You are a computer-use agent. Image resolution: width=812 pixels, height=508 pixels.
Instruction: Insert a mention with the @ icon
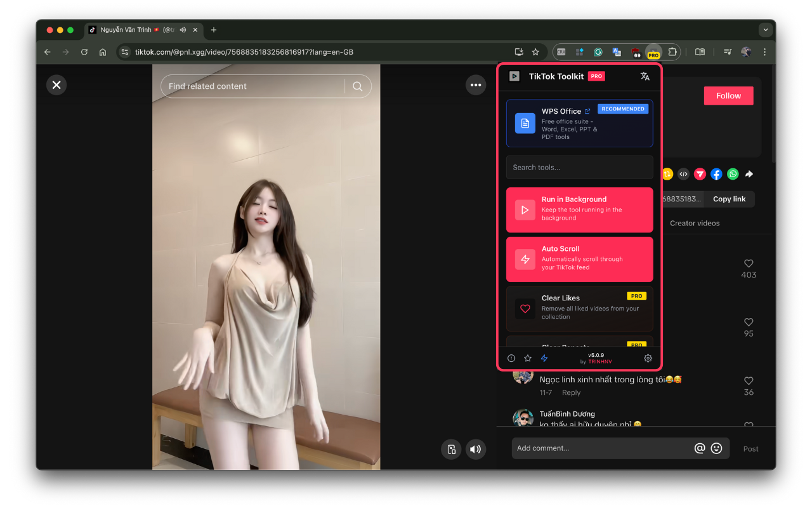tap(700, 448)
